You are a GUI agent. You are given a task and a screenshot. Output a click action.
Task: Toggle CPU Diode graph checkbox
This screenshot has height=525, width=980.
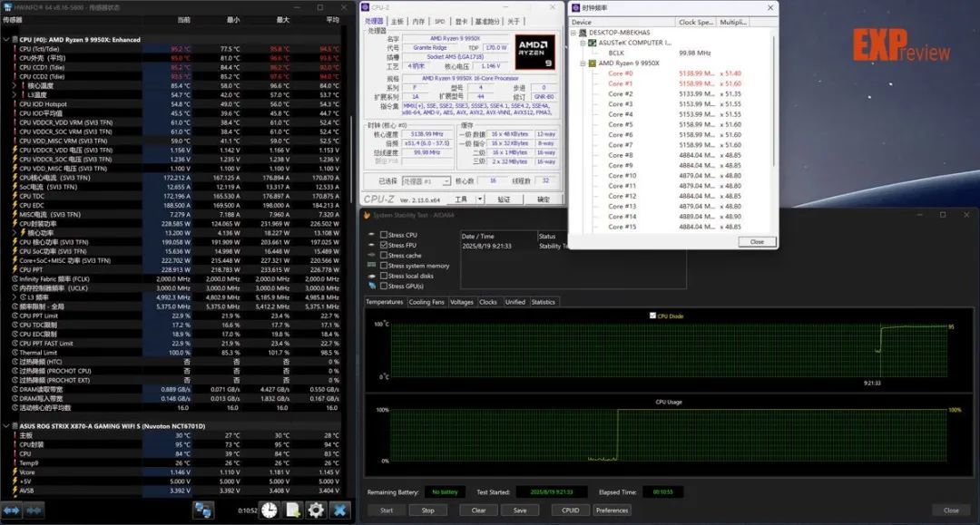[652, 316]
